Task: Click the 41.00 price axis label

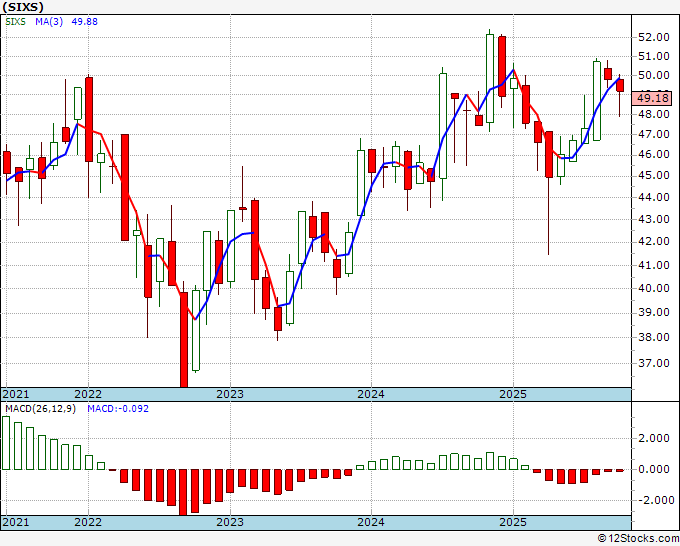Action: (654, 265)
